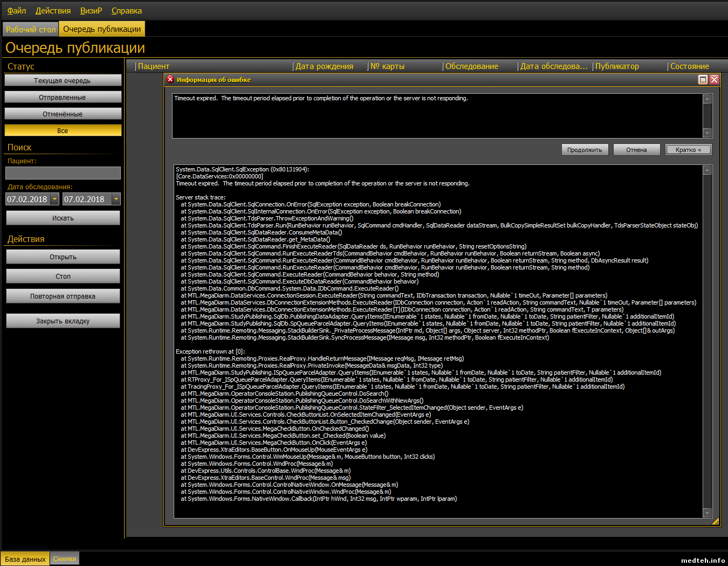The width and height of the screenshot is (728, 566).
Task: Close the error information dialog
Action: coord(714,80)
